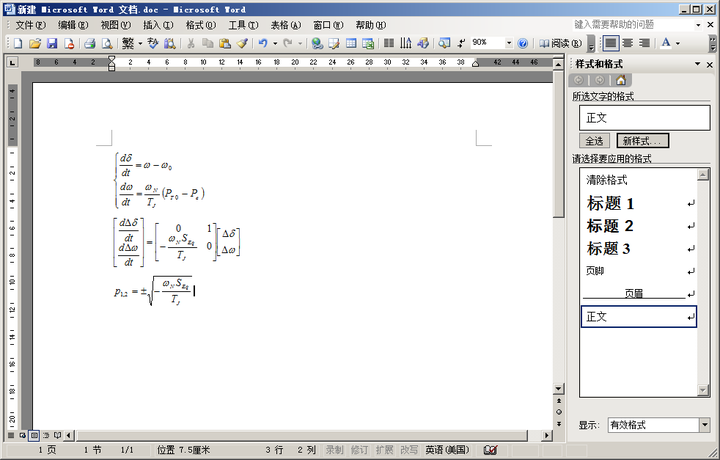
Task: Print the document with printer icon
Action: coord(90,43)
